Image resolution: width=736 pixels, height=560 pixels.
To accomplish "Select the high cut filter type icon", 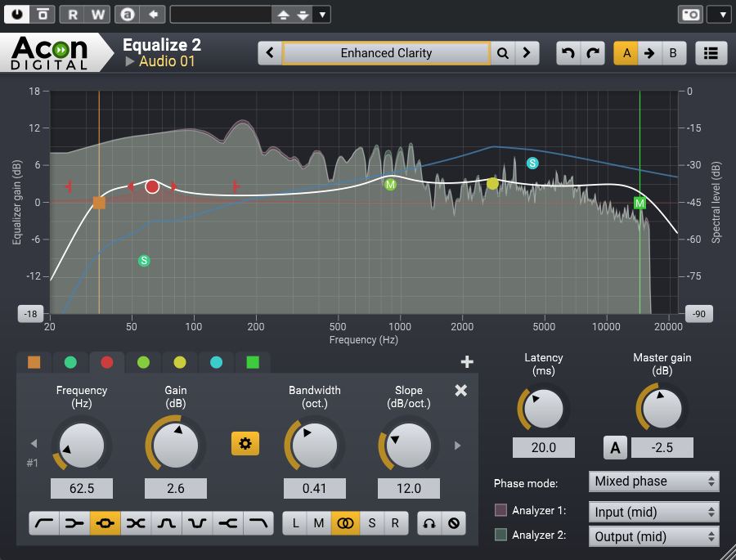I will click(x=258, y=523).
